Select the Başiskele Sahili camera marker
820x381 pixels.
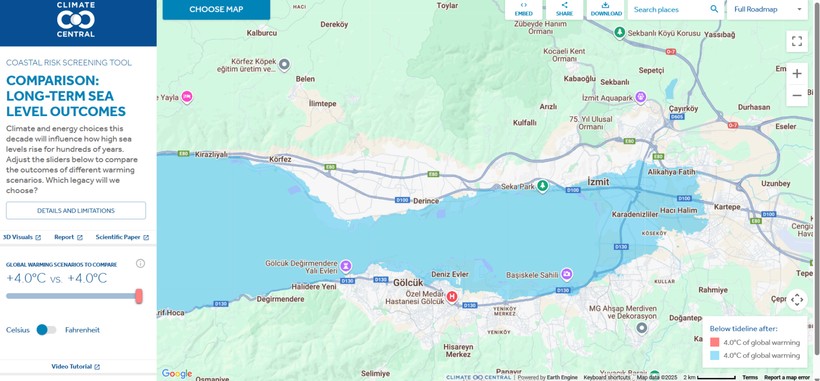[x=566, y=274]
